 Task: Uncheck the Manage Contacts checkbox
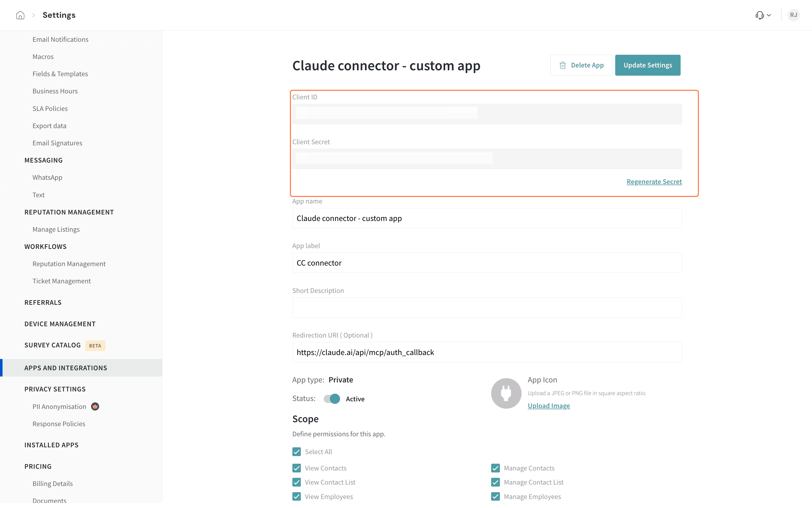(495, 468)
